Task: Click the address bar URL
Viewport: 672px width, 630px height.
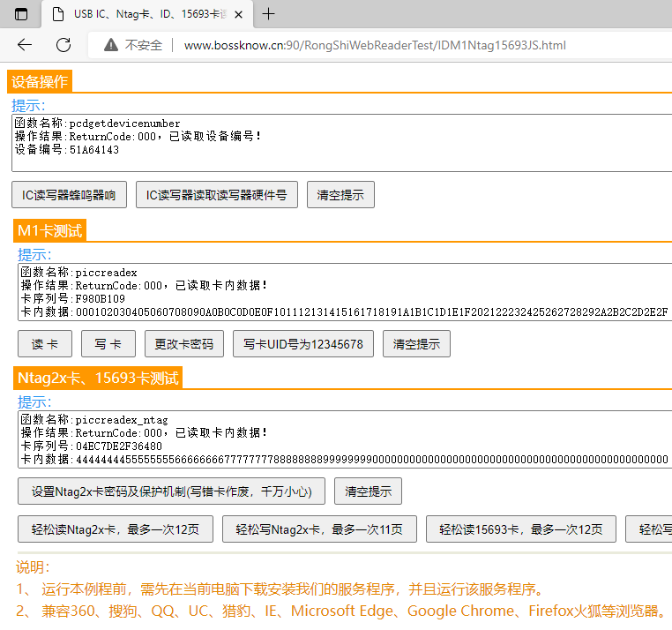Action: click(x=375, y=45)
